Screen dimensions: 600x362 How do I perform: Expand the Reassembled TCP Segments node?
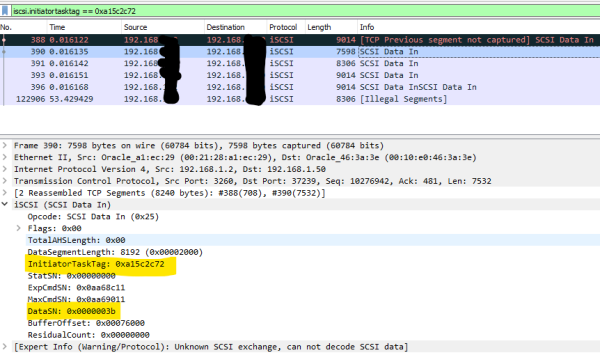point(5,193)
